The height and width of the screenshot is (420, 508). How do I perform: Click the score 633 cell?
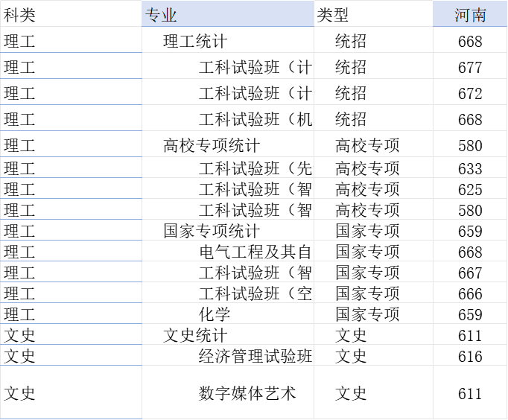[470, 168]
